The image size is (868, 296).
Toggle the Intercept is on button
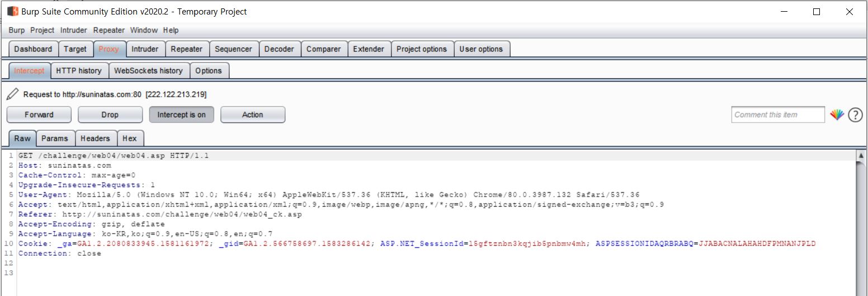click(x=181, y=114)
